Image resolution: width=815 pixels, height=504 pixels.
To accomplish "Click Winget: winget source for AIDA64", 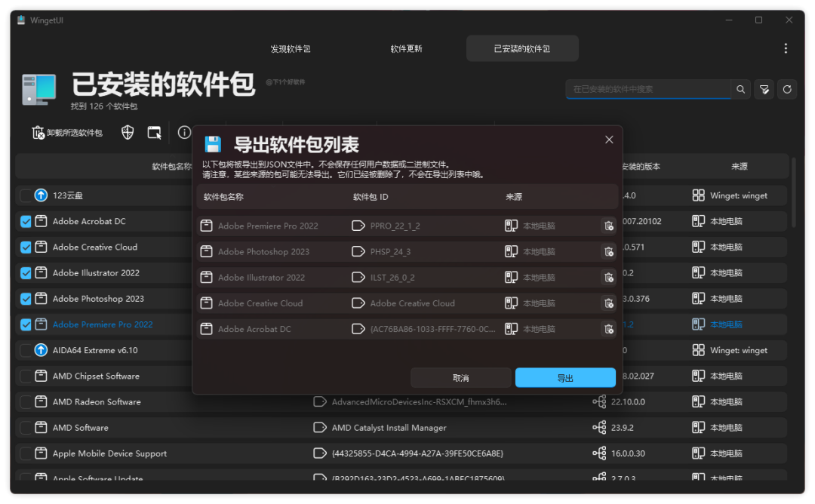I will [739, 350].
